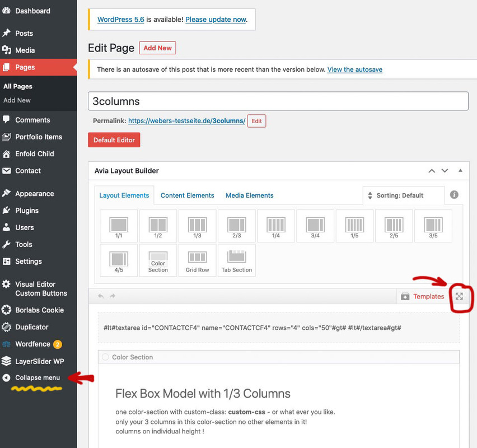477x448 pixels.
Task: Switch to Content Elements tab
Action: [188, 195]
